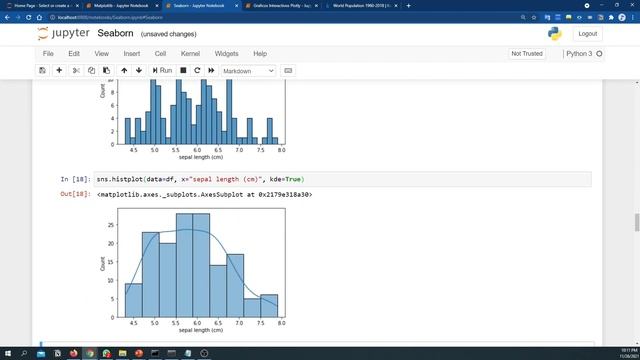Open the browser zoom magnifier icon
The height and width of the screenshot is (360, 640).
pos(523,18)
